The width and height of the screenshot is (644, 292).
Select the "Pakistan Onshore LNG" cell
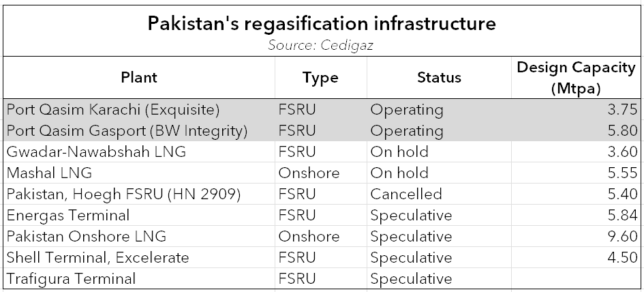coord(86,237)
